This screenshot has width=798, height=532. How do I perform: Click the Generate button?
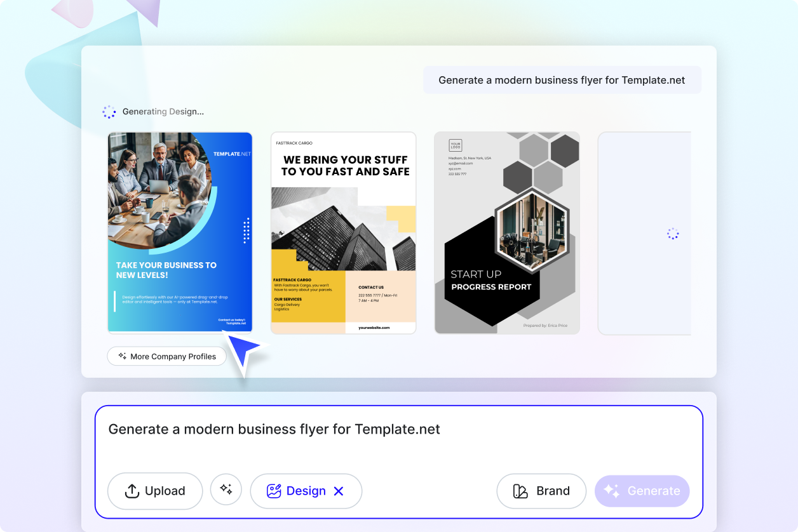point(642,491)
